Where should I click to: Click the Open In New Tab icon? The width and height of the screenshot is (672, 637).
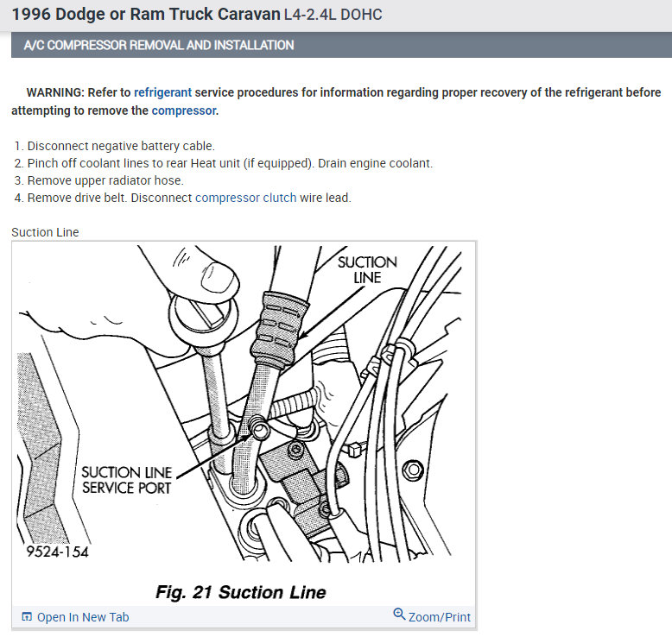(x=27, y=617)
